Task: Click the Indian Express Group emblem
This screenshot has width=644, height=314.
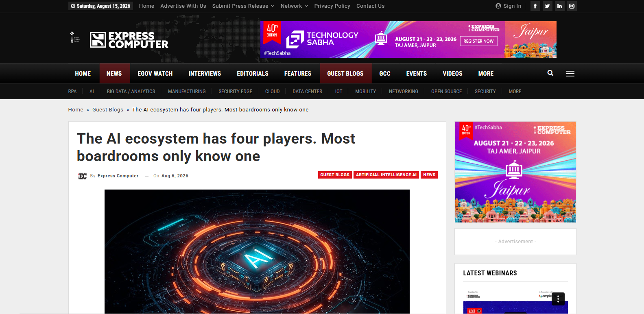Action: pos(75,37)
